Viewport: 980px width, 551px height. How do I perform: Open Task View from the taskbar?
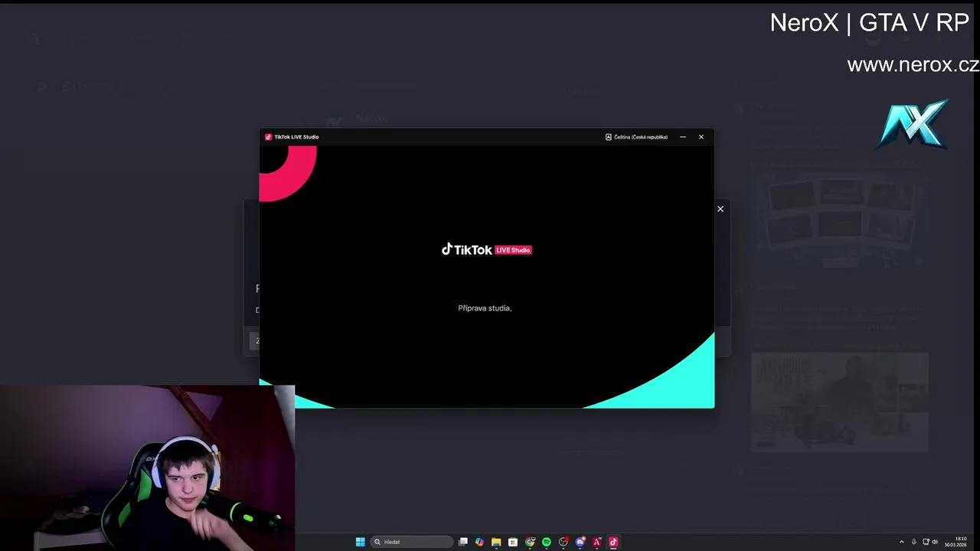pos(463,542)
